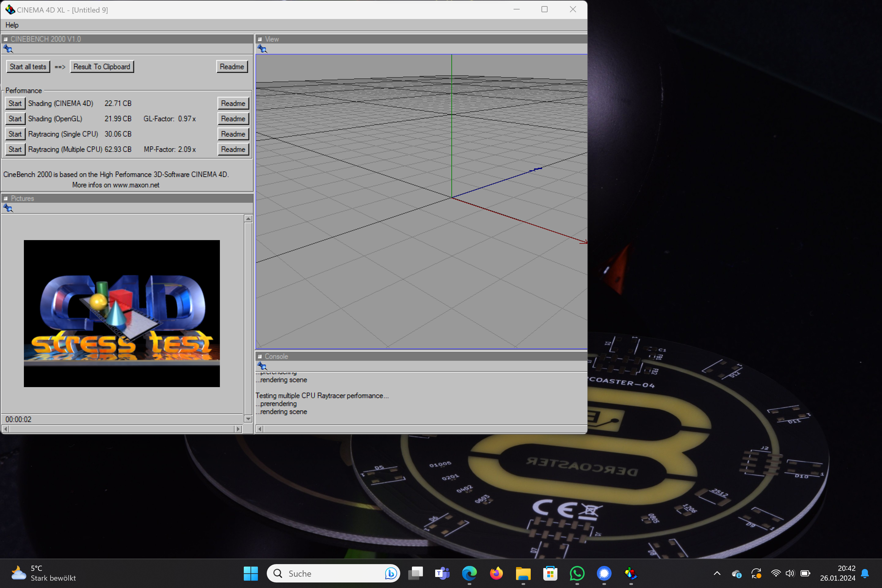
Task: Click the pin icon in View panel
Action: [x=262, y=49]
